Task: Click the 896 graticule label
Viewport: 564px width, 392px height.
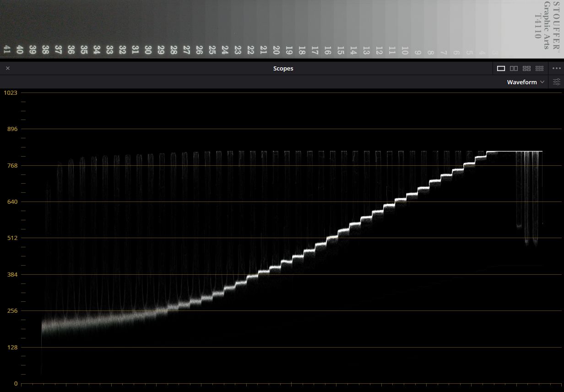Action: click(x=12, y=129)
